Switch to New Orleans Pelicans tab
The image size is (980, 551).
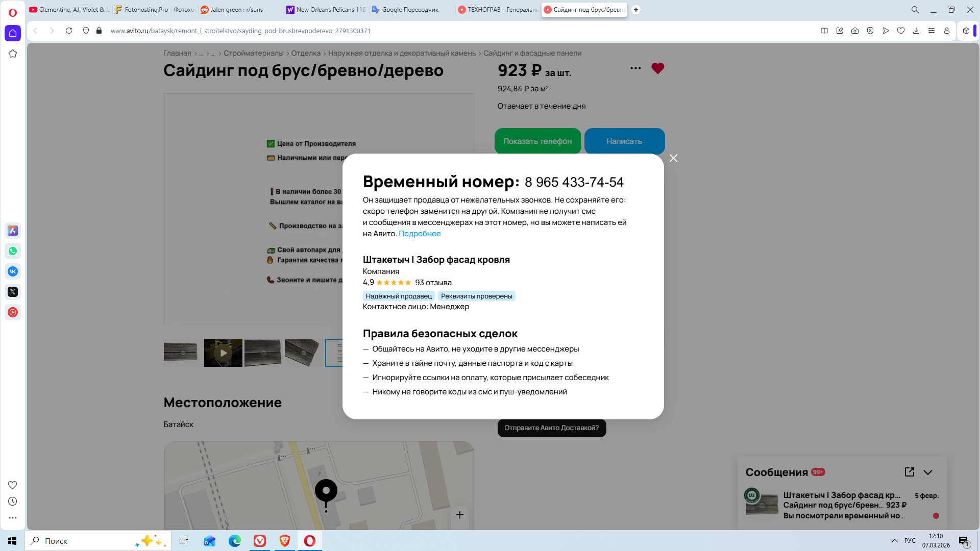pos(327,10)
